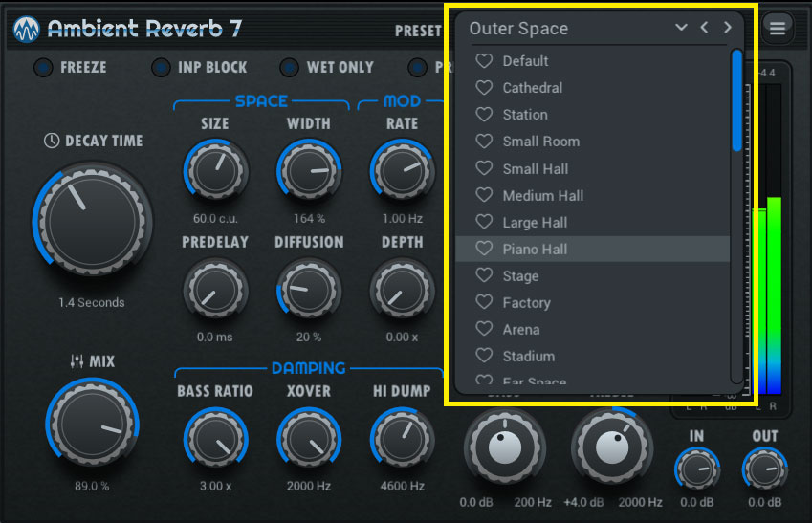This screenshot has width=812, height=523.
Task: Click the preset list scrollbar thumb
Action: tap(736, 100)
